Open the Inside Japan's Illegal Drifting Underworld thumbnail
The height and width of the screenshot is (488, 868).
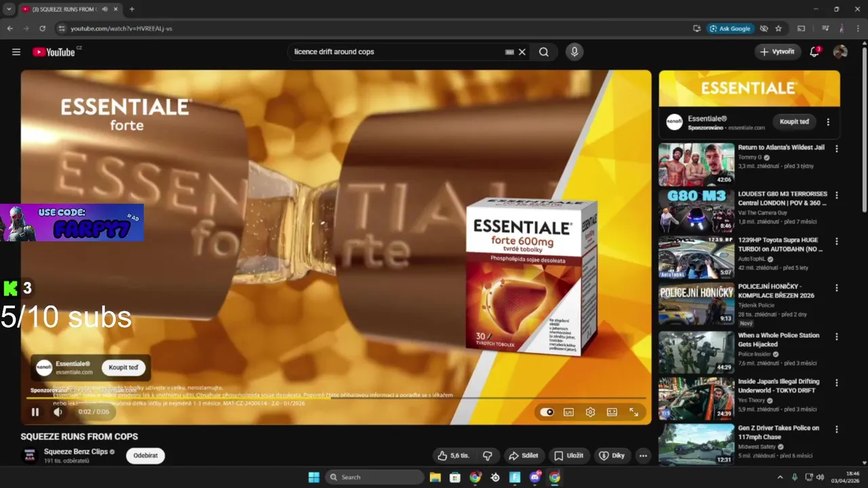[x=696, y=399]
